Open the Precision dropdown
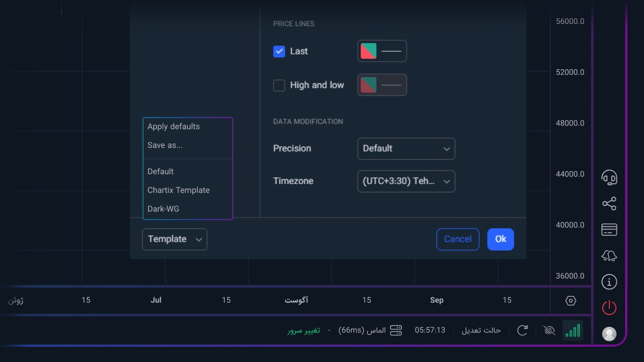The width and height of the screenshot is (644, 362). tap(406, 148)
